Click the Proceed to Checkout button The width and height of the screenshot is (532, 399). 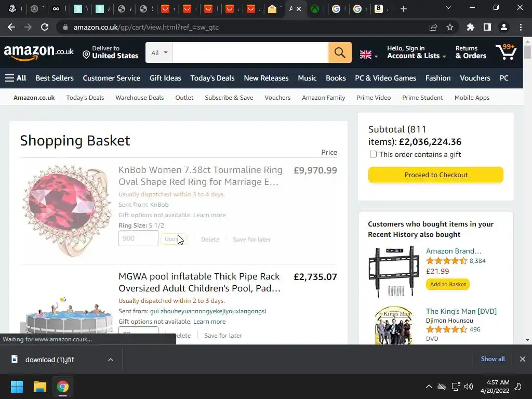click(436, 175)
